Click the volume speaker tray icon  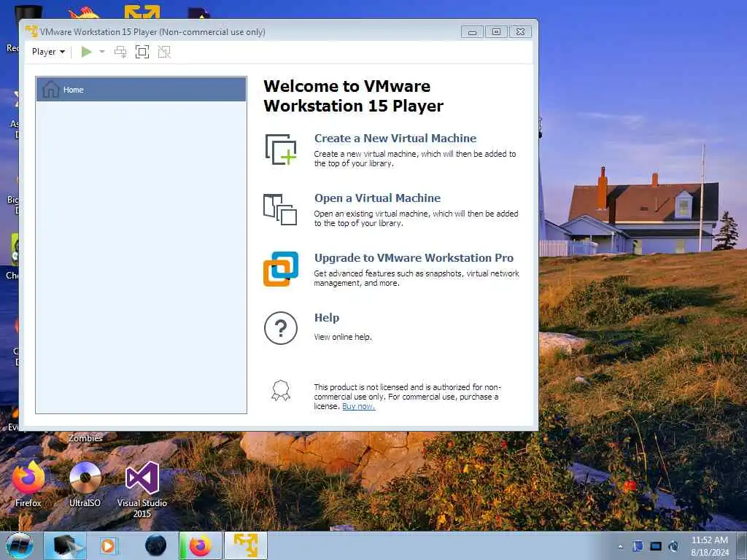673,546
